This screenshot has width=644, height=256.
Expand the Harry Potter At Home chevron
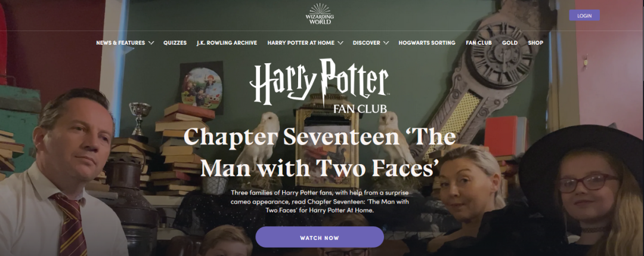(x=340, y=43)
